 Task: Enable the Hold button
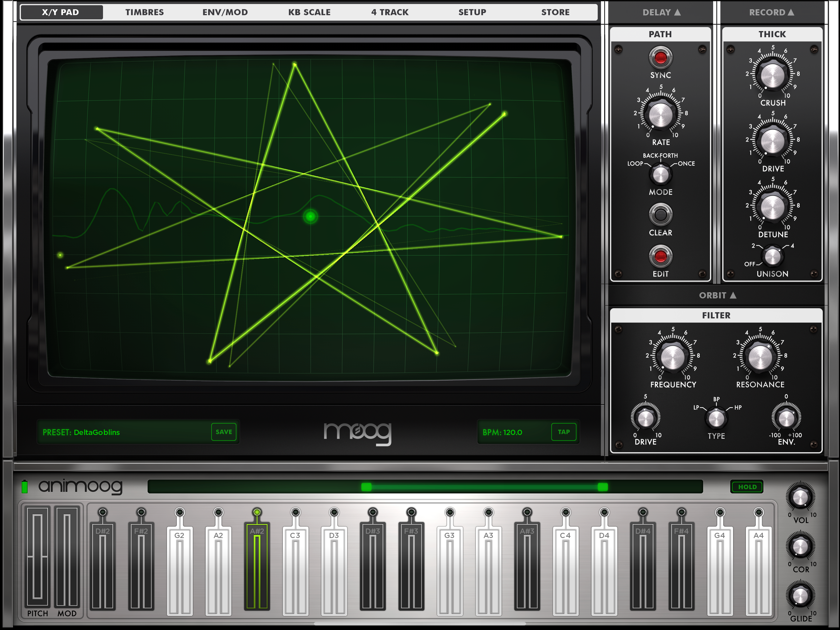tap(747, 487)
